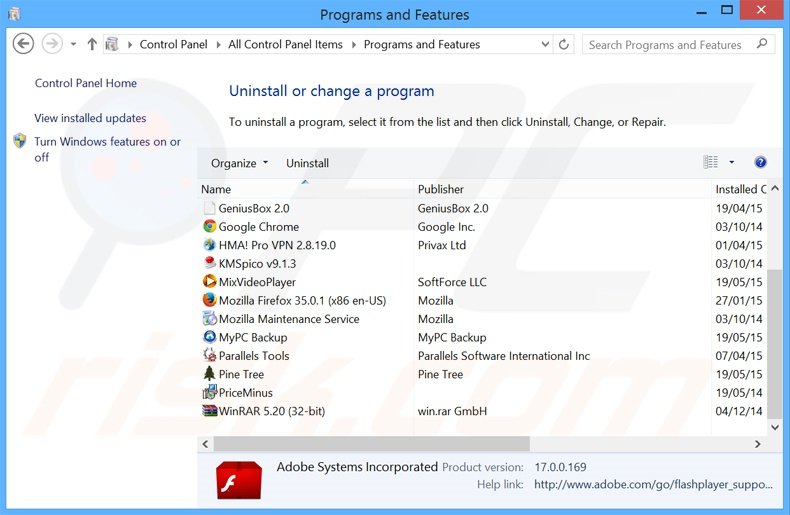The image size is (790, 515).
Task: Select WinRAR 5.20 (32-bit) name
Action: pos(272,411)
